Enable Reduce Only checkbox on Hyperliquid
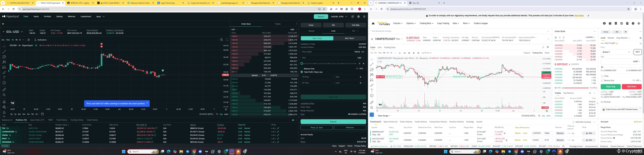 coord(302,69)
